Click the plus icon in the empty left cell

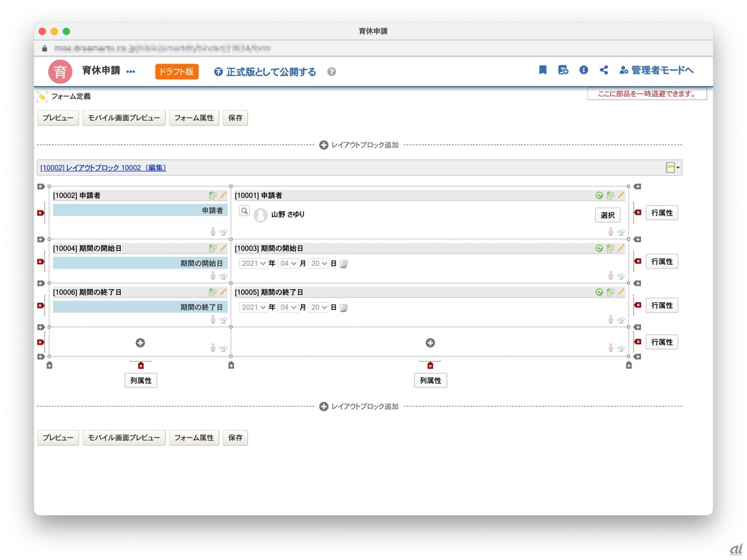point(140,343)
